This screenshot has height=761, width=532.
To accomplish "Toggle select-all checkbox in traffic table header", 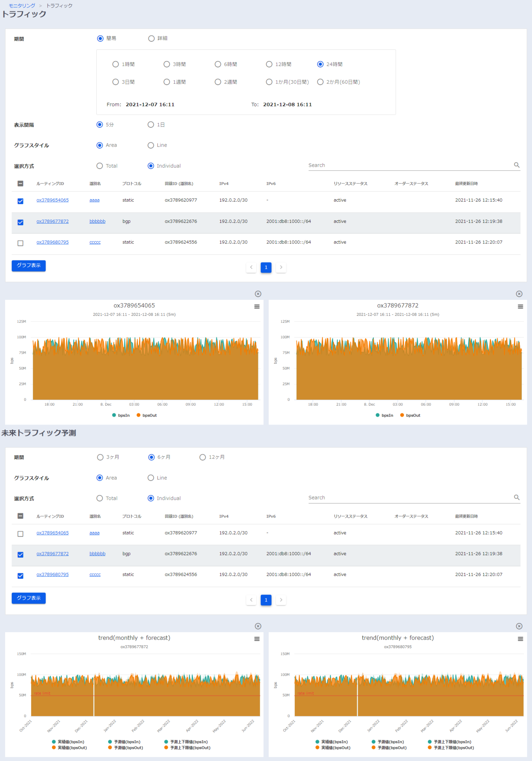I will [x=20, y=183].
